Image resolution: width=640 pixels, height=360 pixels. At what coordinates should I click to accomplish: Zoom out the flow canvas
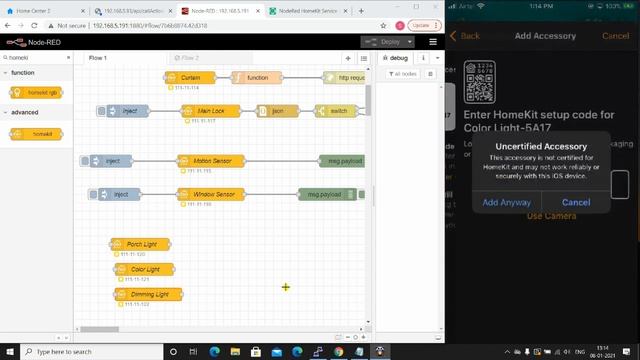[348, 337]
